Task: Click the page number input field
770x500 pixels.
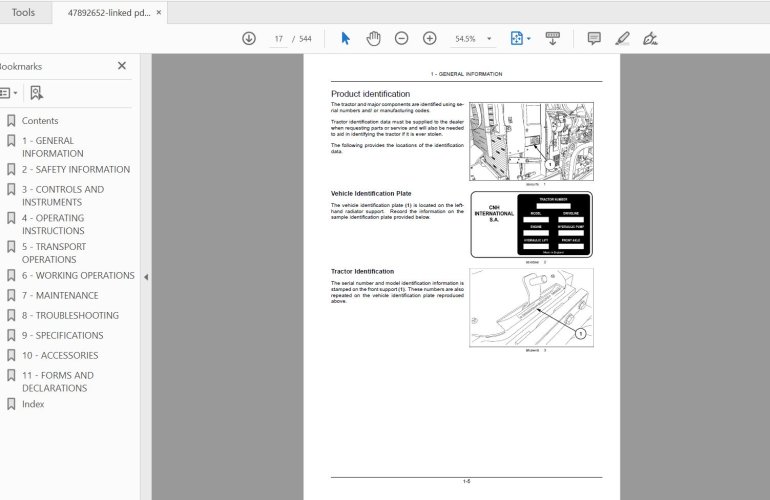Action: pos(278,39)
